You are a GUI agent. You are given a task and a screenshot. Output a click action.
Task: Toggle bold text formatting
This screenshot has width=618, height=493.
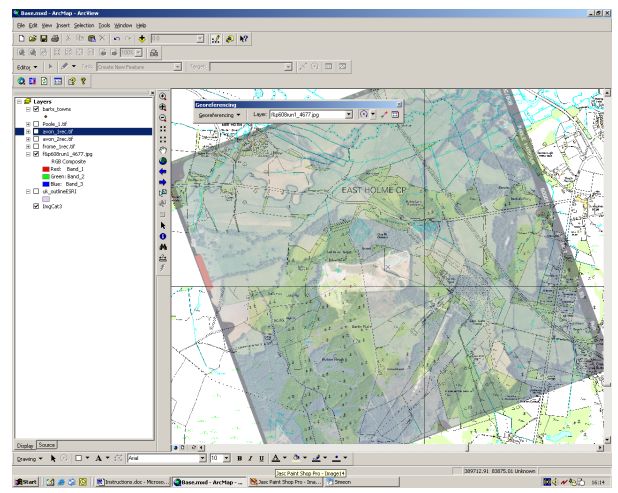[x=239, y=458]
